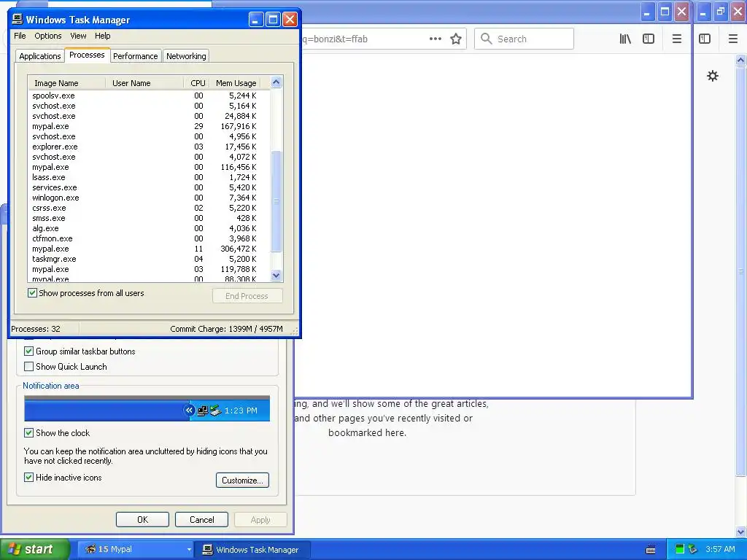Sort by Mem Usage column header
The width and height of the screenshot is (747, 560).
[236, 83]
